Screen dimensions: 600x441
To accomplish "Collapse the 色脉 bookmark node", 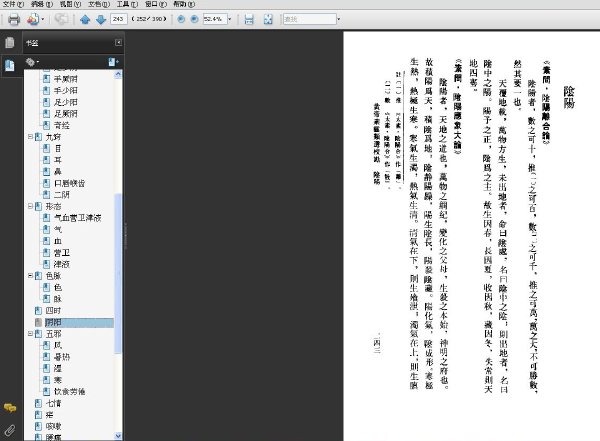I will pos(30,276).
